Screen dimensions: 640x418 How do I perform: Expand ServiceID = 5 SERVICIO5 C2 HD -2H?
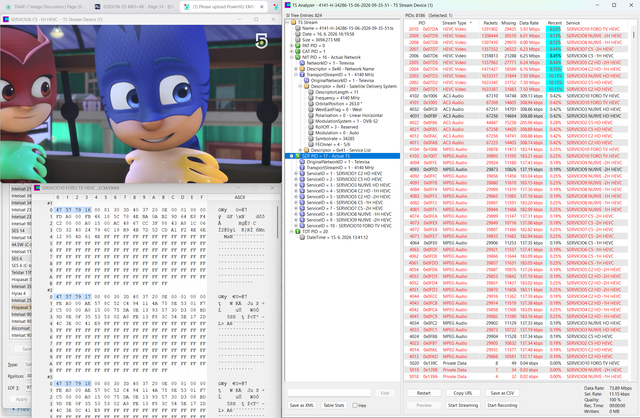pyautogui.click(x=296, y=197)
